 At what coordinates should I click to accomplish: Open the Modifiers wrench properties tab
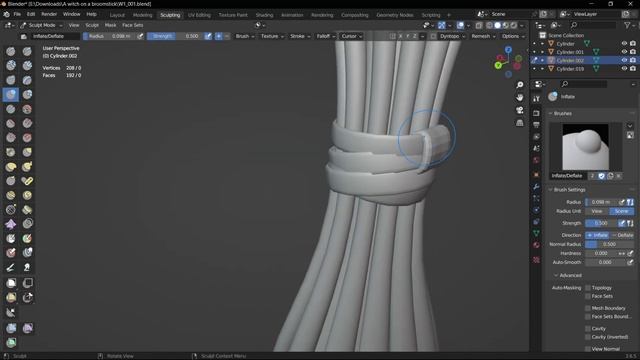tap(536, 187)
